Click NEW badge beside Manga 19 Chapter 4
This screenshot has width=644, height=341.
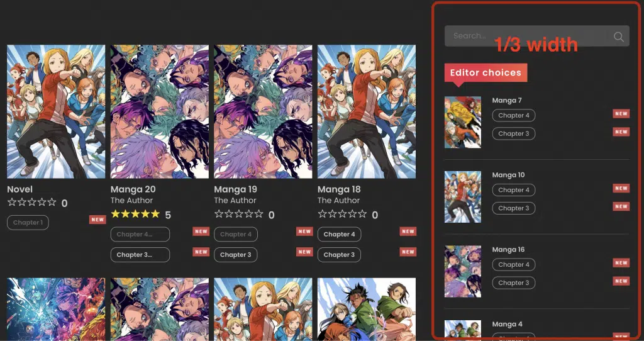tap(305, 232)
